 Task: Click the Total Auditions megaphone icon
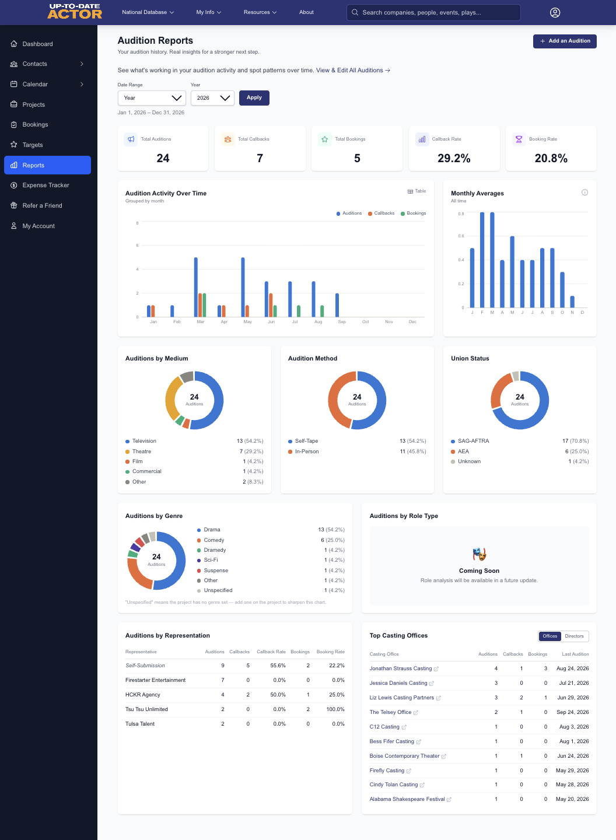click(131, 139)
